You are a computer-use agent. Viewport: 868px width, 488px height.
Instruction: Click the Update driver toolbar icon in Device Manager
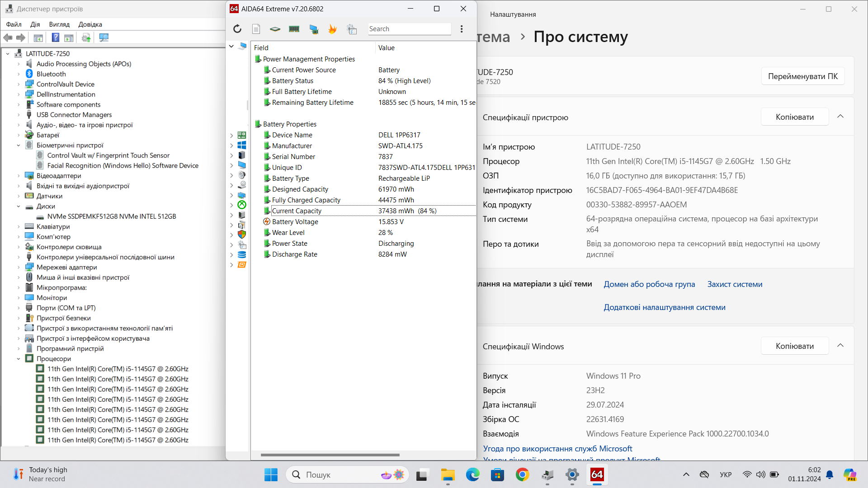[x=86, y=38]
